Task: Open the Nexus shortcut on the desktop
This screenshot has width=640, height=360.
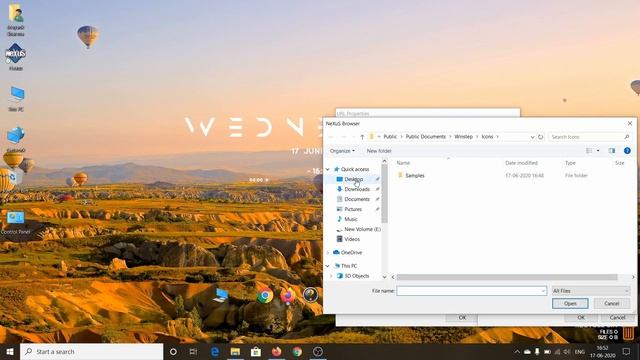Action: pyautogui.click(x=16, y=57)
